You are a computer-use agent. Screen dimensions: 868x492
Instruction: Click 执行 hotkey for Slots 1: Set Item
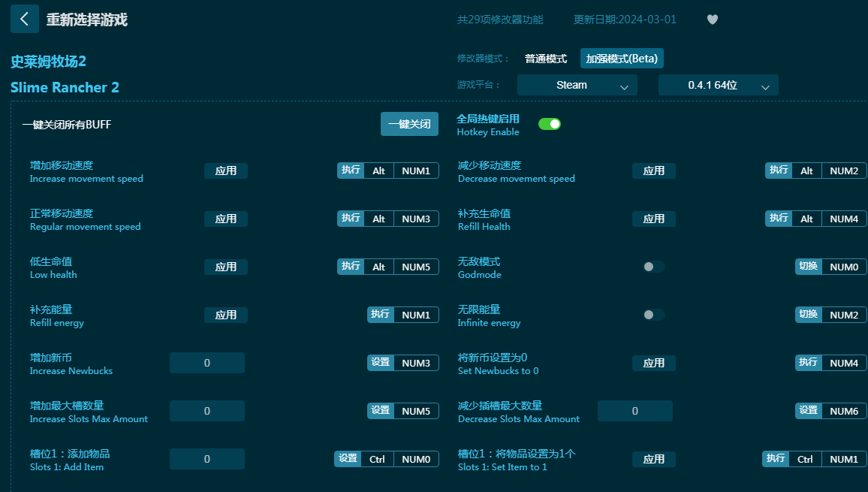pyautogui.click(x=776, y=459)
